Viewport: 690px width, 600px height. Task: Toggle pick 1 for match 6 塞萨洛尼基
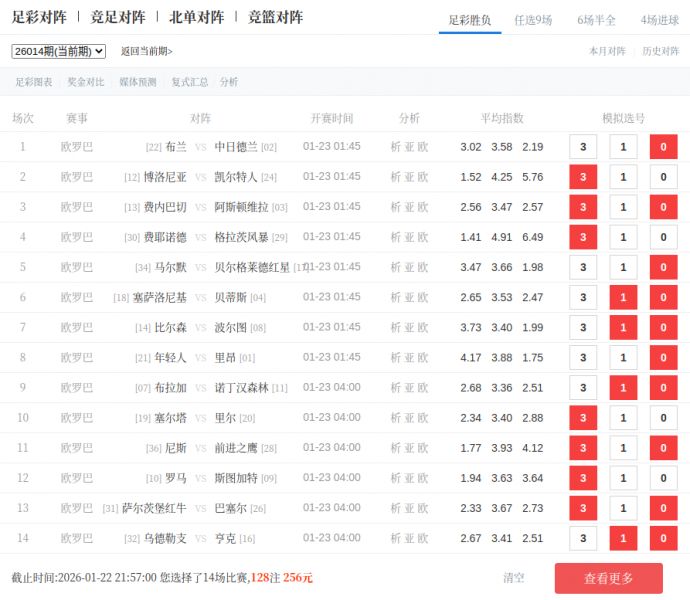coord(623,297)
